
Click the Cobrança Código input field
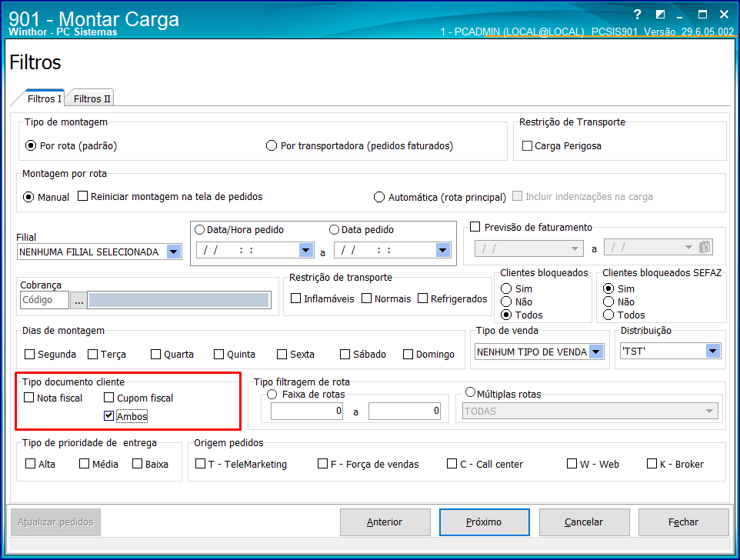[x=45, y=300]
